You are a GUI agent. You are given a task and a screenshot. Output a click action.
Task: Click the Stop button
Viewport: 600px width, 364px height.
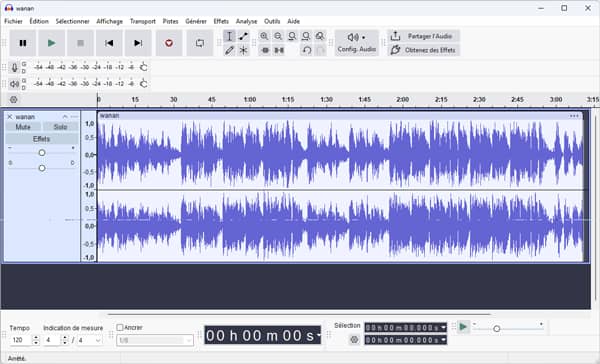click(x=80, y=43)
